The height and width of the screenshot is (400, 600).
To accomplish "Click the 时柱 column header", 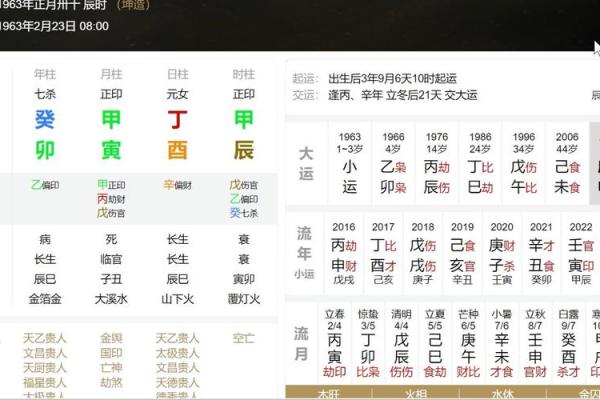I will pos(244,74).
